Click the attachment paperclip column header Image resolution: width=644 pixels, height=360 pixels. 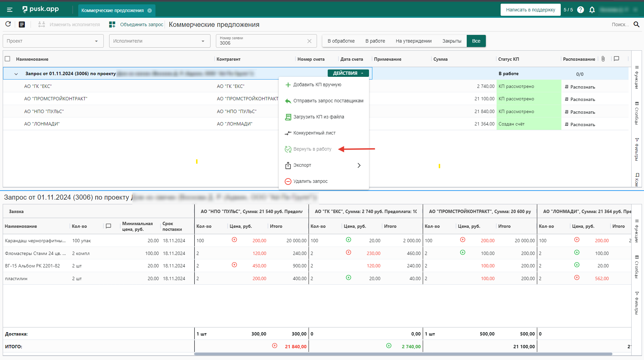603,59
